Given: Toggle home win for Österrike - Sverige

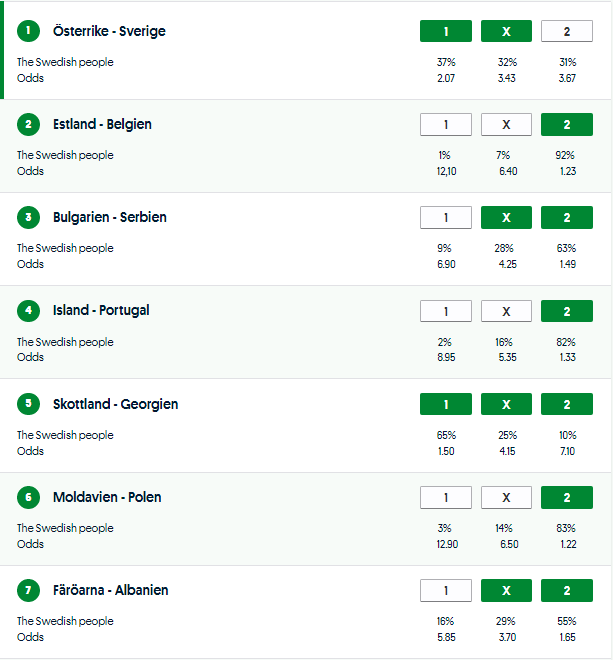Looking at the screenshot, I should tap(446, 31).
